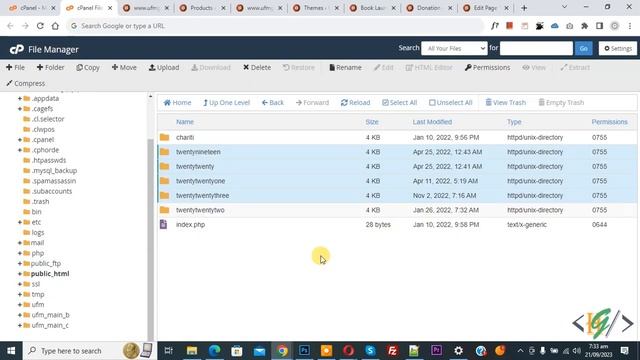The width and height of the screenshot is (640, 360).
Task: Rename the selected item
Action: 345,67
